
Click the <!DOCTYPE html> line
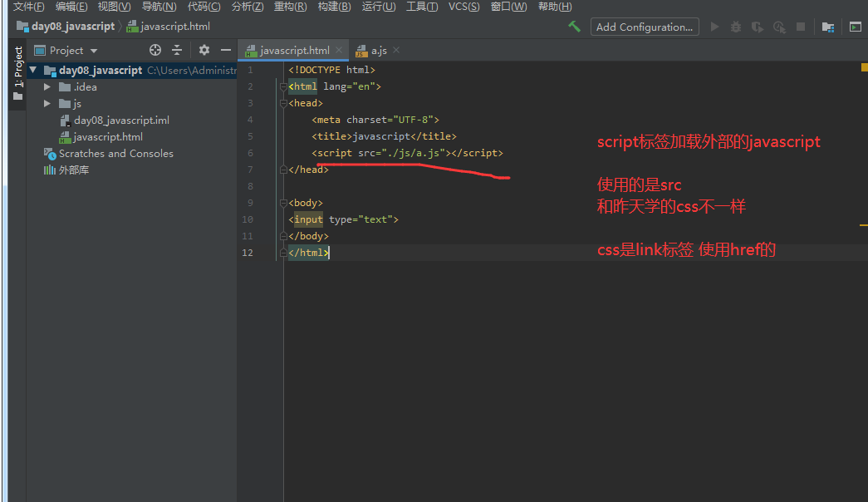pos(331,70)
